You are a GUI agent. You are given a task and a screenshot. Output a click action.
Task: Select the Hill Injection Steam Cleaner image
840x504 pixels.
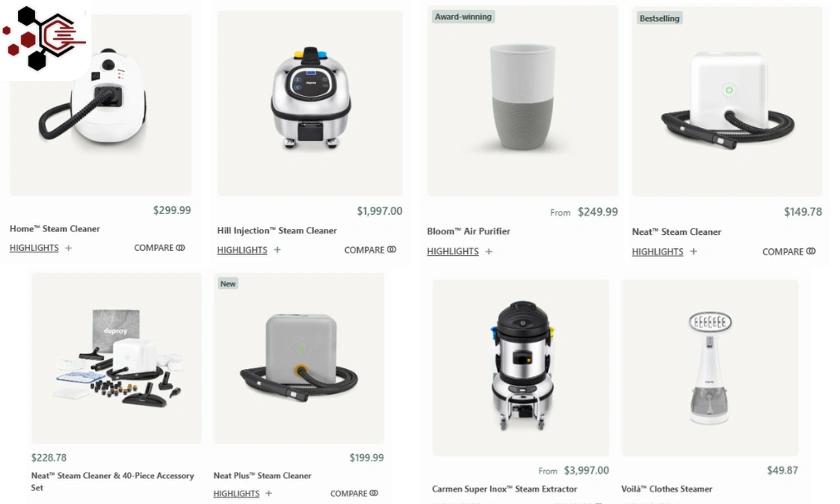[310, 103]
